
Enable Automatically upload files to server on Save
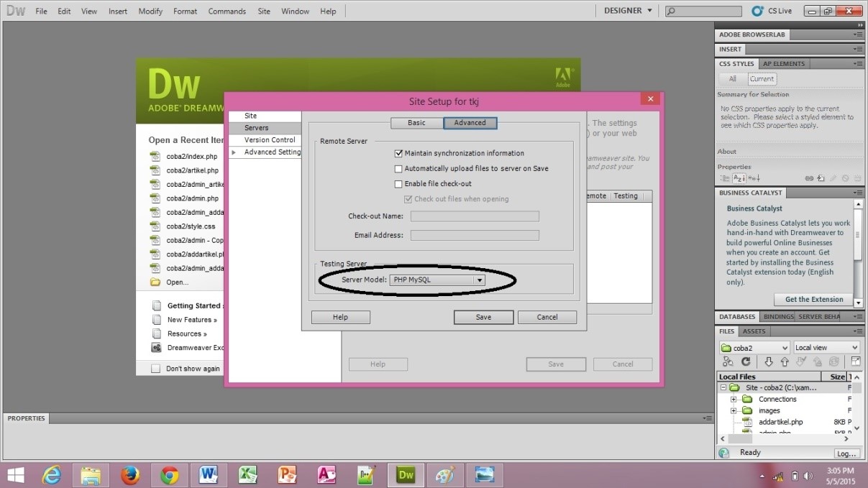coord(398,169)
